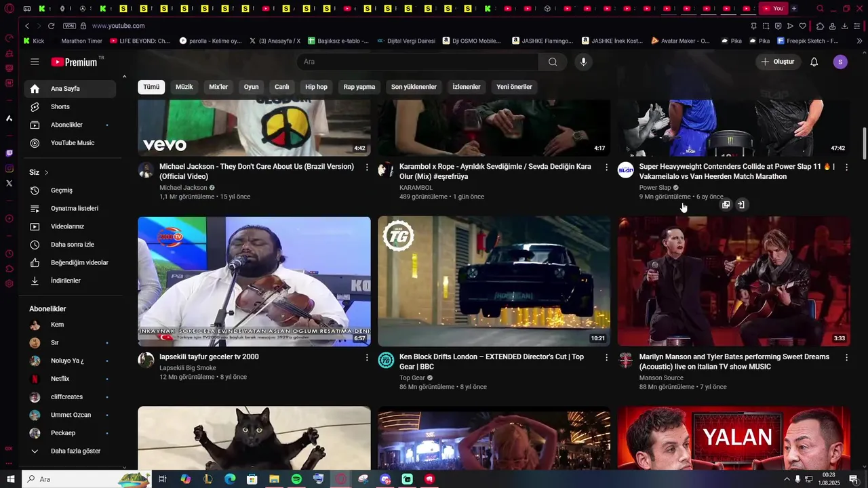Start voice search with the microphone

click(583, 62)
